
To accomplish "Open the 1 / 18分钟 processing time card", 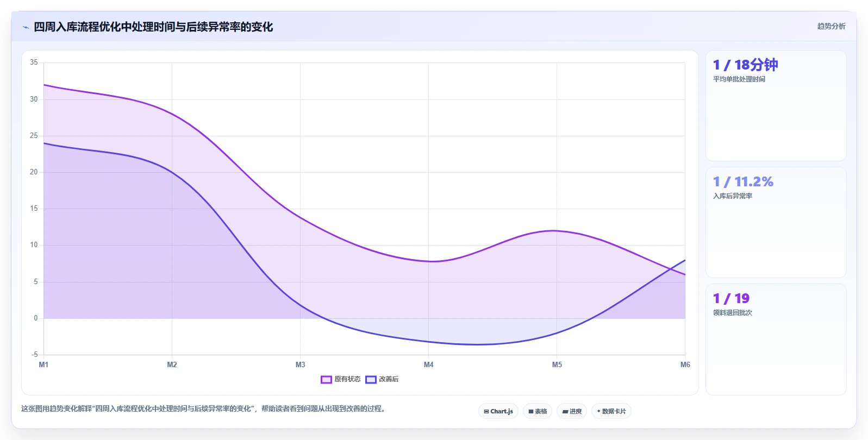I will point(776,105).
